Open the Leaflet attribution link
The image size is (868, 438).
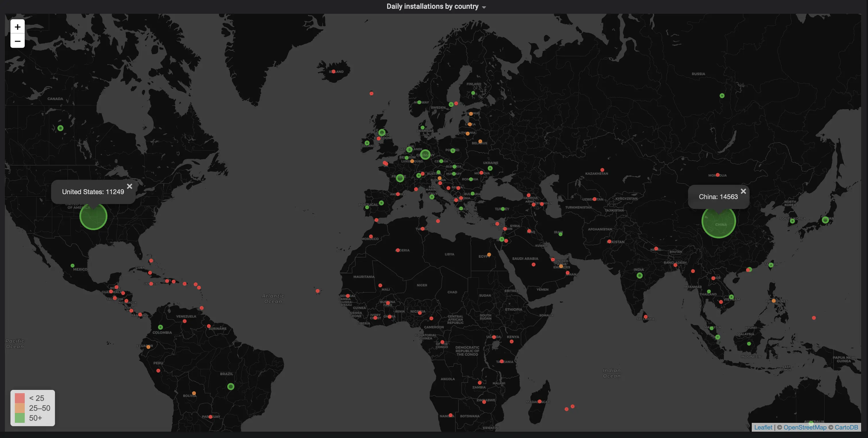pos(763,427)
